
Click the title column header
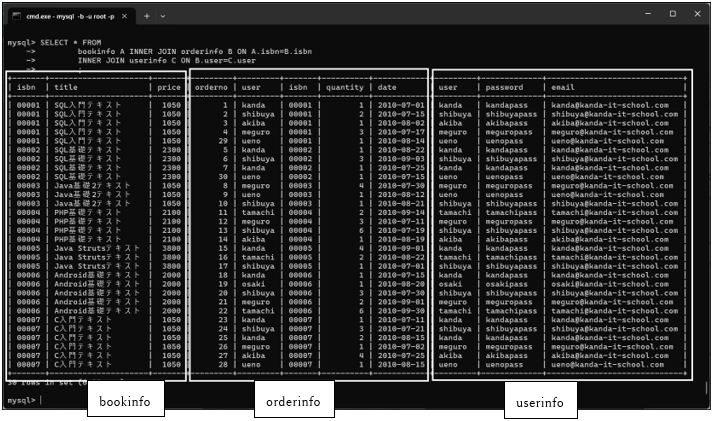click(x=66, y=88)
